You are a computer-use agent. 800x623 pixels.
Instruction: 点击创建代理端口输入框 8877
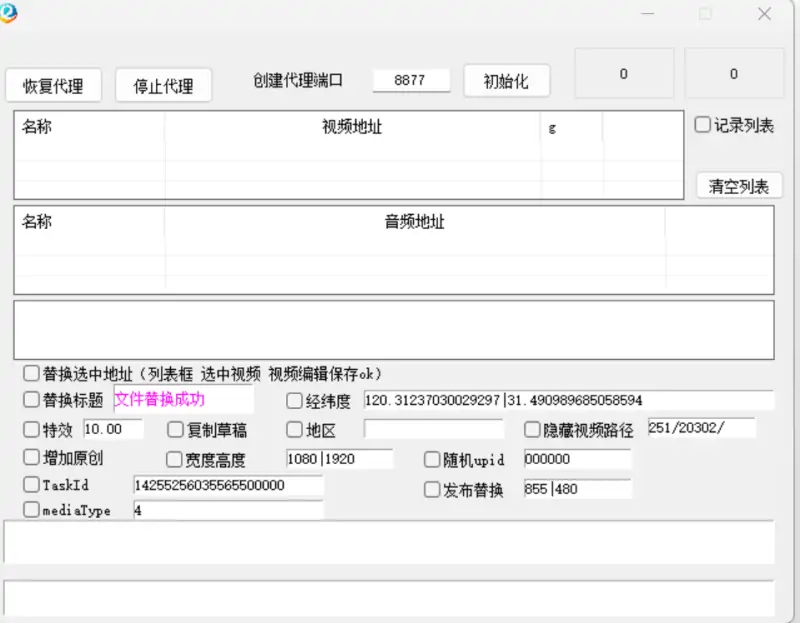click(x=411, y=80)
